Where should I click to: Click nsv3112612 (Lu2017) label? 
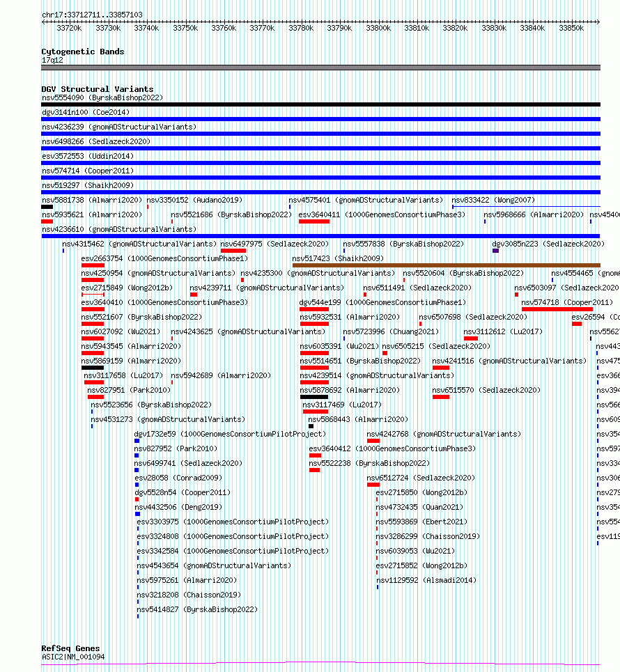point(503,331)
